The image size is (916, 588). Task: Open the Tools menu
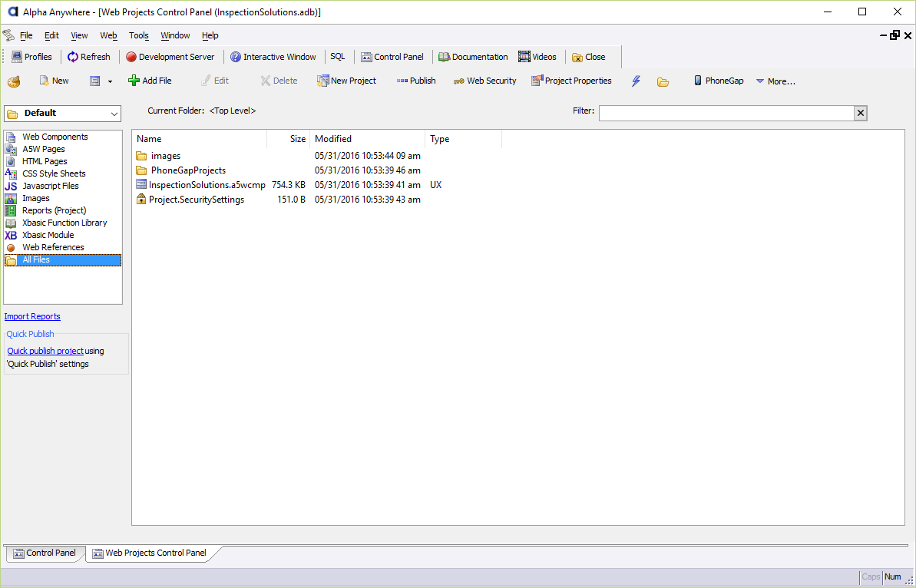139,35
